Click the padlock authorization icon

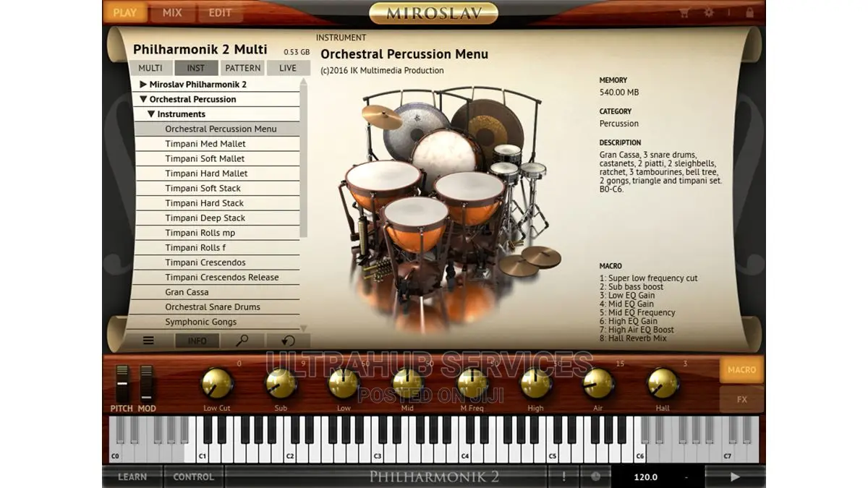749,12
